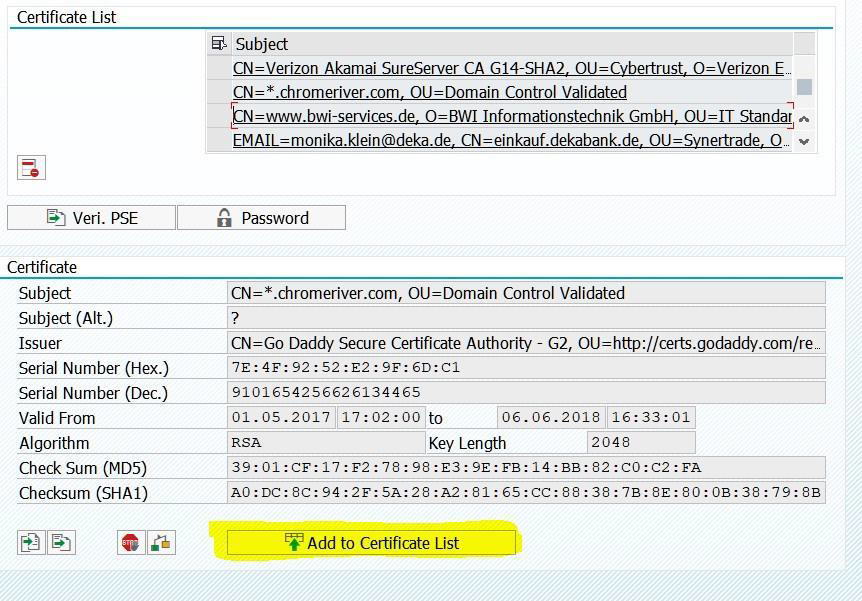Click the Serial Number (Hex.) field
Screen dimensions: 862x601
tap(526, 367)
